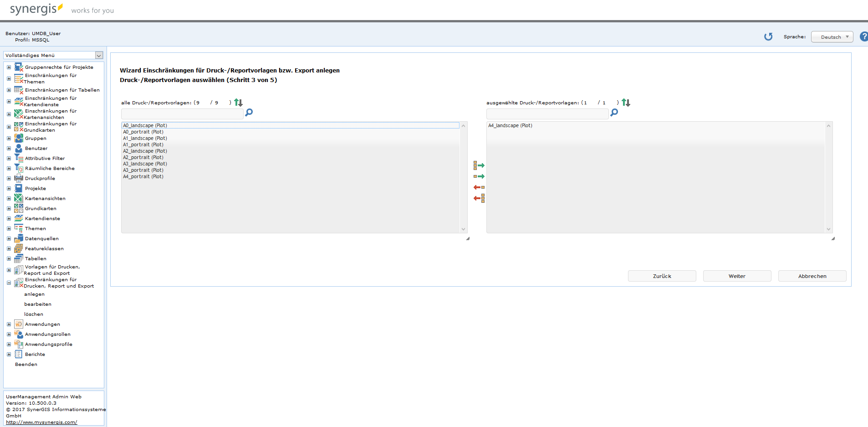Click the add selected template green arrow
The width and height of the screenshot is (868, 427).
(479, 176)
